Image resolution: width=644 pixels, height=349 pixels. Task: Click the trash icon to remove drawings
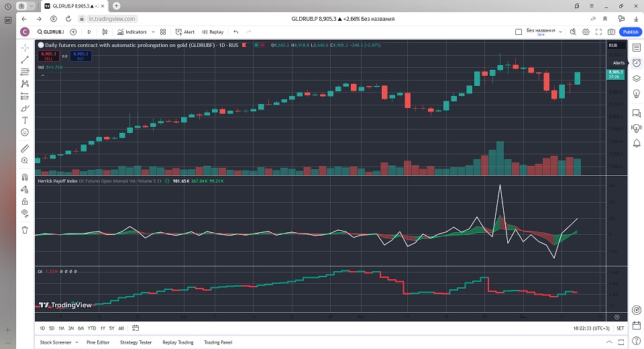pos(25,230)
